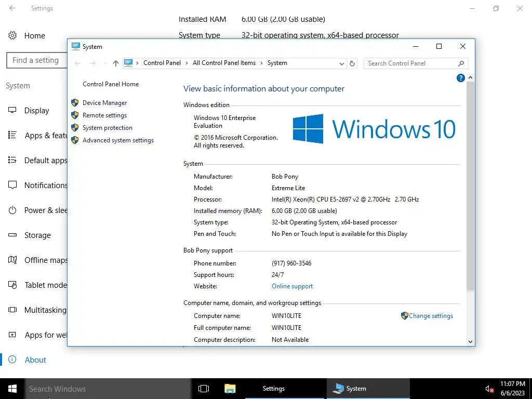Open the taskbar clock and date
Viewport: 532px width, 399px height.
tap(513, 389)
